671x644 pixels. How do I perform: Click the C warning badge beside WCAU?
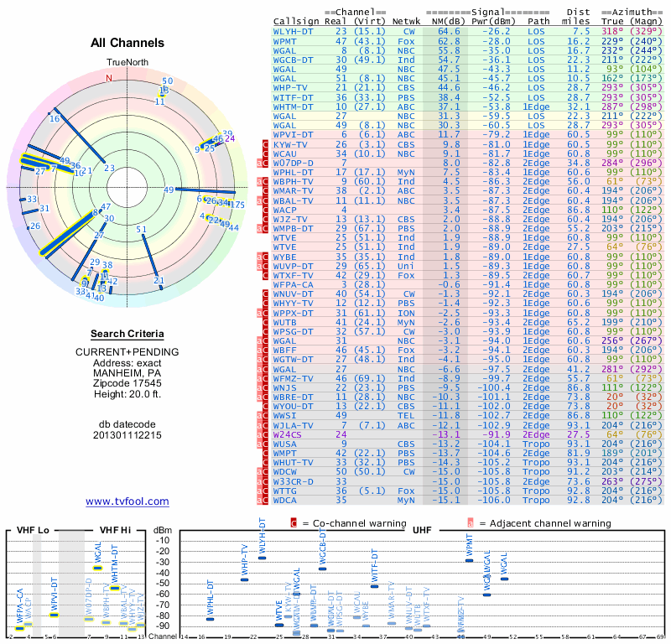(x=265, y=153)
